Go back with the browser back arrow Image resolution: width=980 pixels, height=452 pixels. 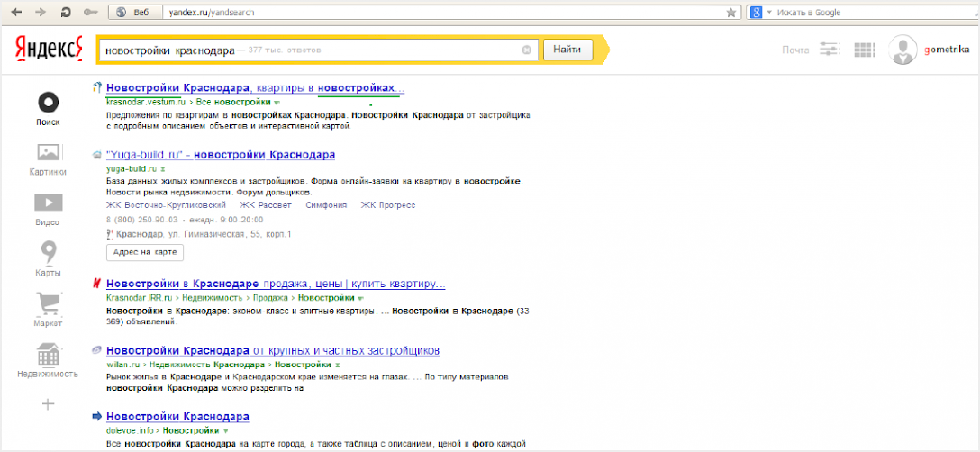coord(18,13)
